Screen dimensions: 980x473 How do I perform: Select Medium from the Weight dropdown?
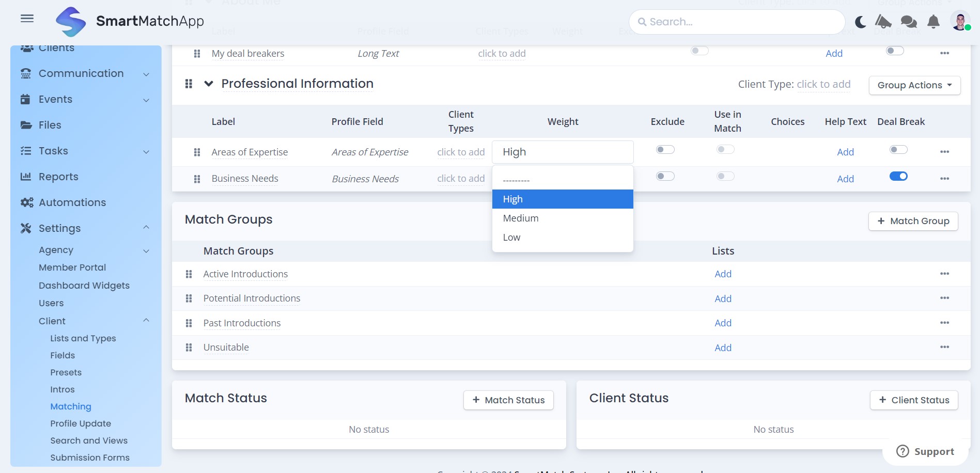520,218
